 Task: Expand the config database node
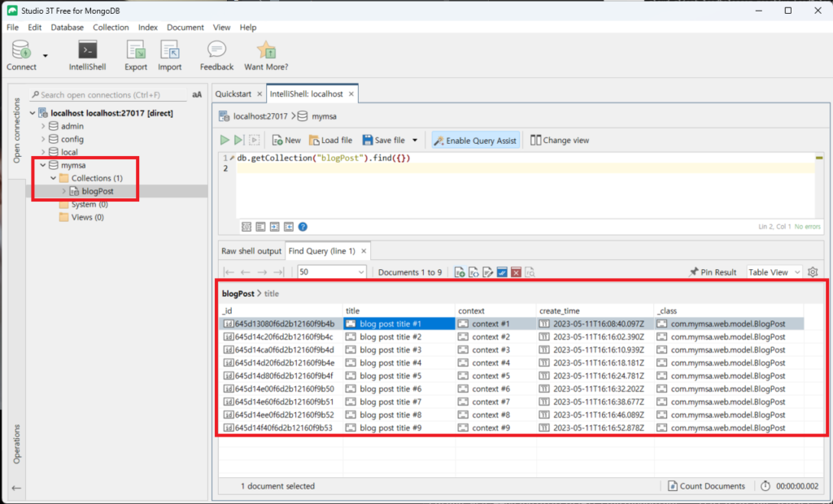pyautogui.click(x=43, y=139)
